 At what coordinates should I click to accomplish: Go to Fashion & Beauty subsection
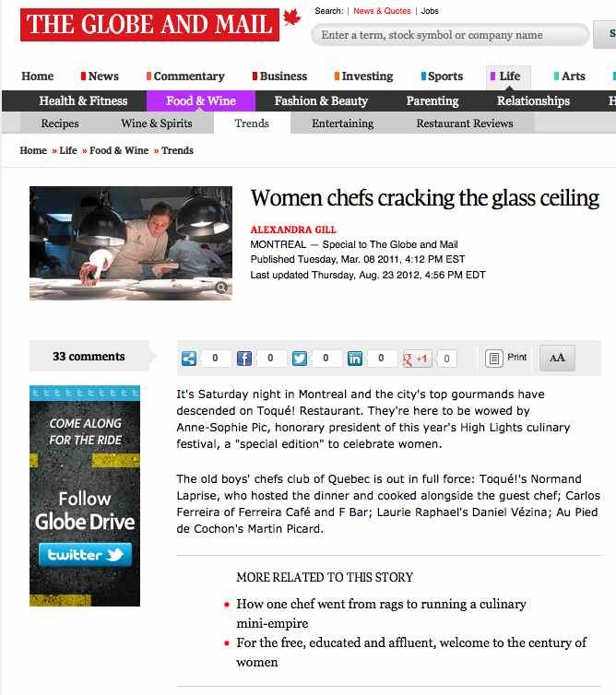point(321,101)
